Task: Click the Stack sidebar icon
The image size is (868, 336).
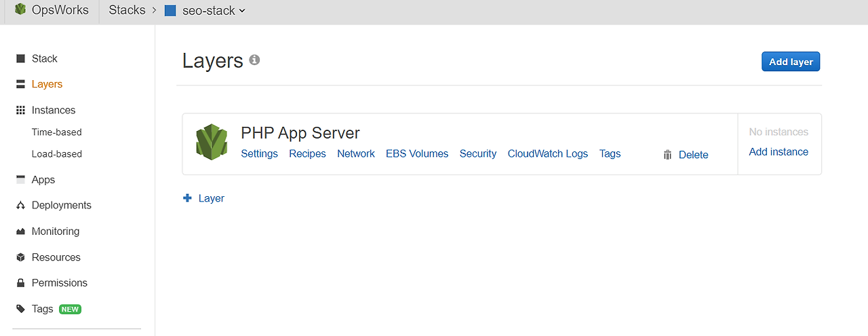Action: [20, 58]
